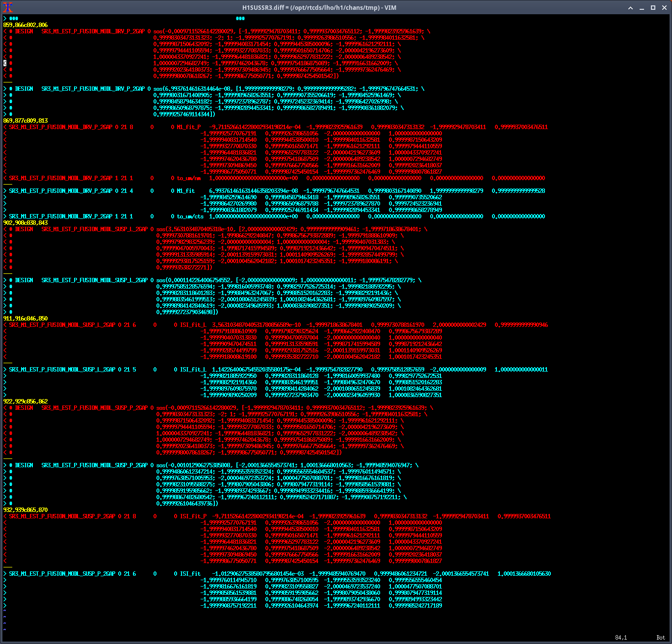Click on hunk header 911,916c846,850
This screenshot has width=672, height=644.
(x=26, y=319)
